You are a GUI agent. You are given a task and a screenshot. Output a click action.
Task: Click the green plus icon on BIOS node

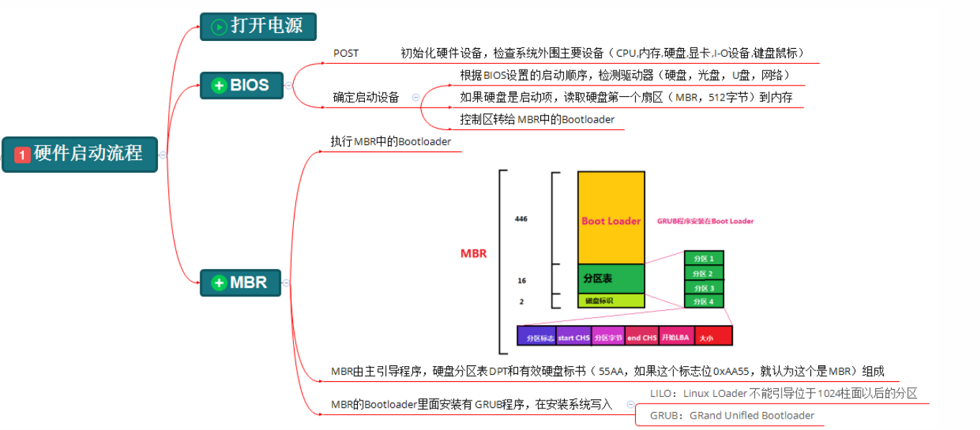(219, 85)
